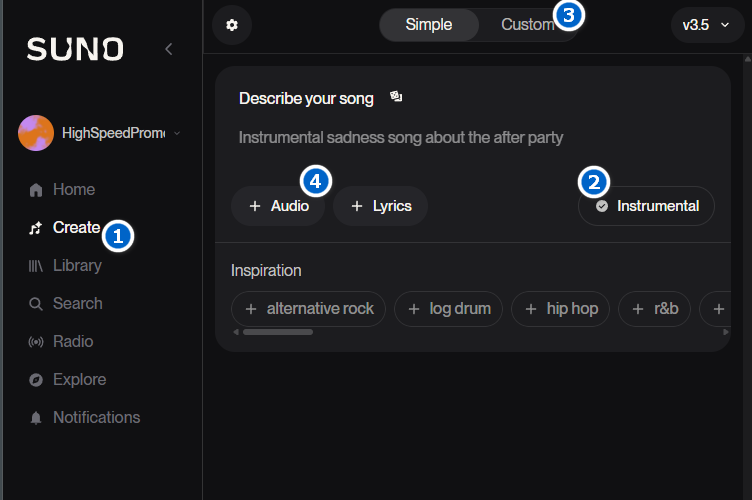Expand the HighSpeedPromo account menu chevron
The width and height of the screenshot is (752, 500).
178,133
